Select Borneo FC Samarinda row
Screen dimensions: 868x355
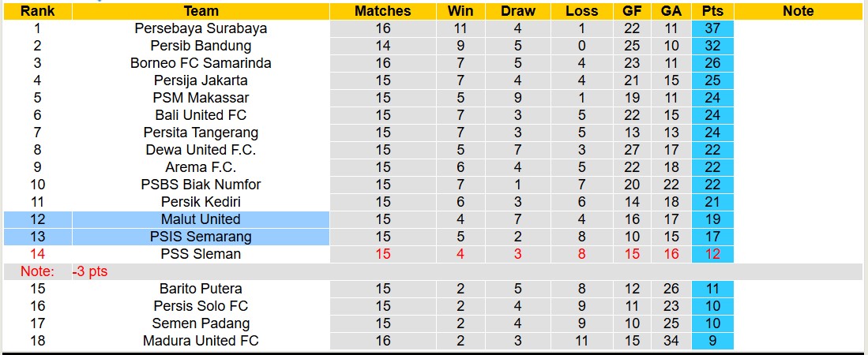coord(201,63)
